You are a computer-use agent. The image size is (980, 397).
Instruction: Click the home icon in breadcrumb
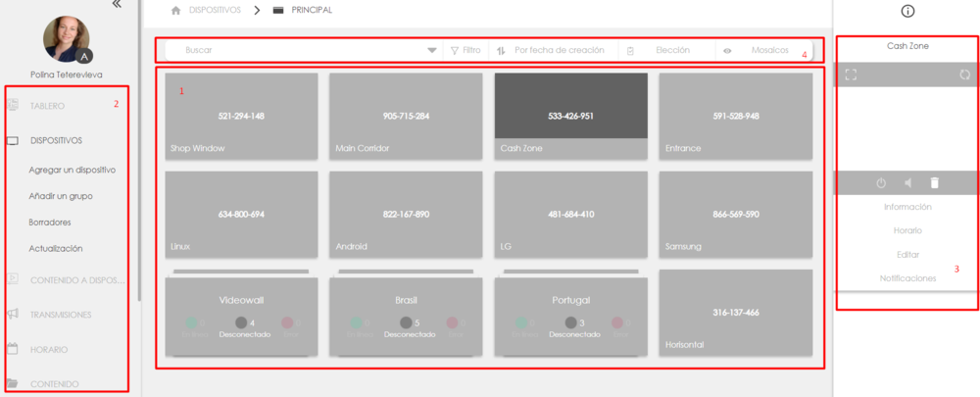click(x=175, y=10)
